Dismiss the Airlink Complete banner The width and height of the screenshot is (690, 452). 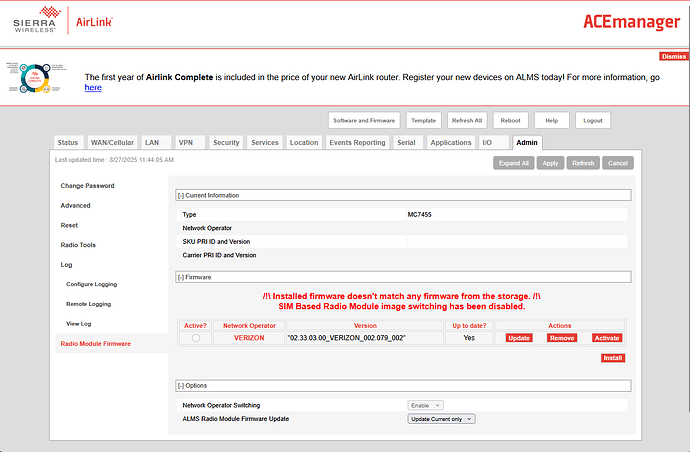[x=673, y=56]
